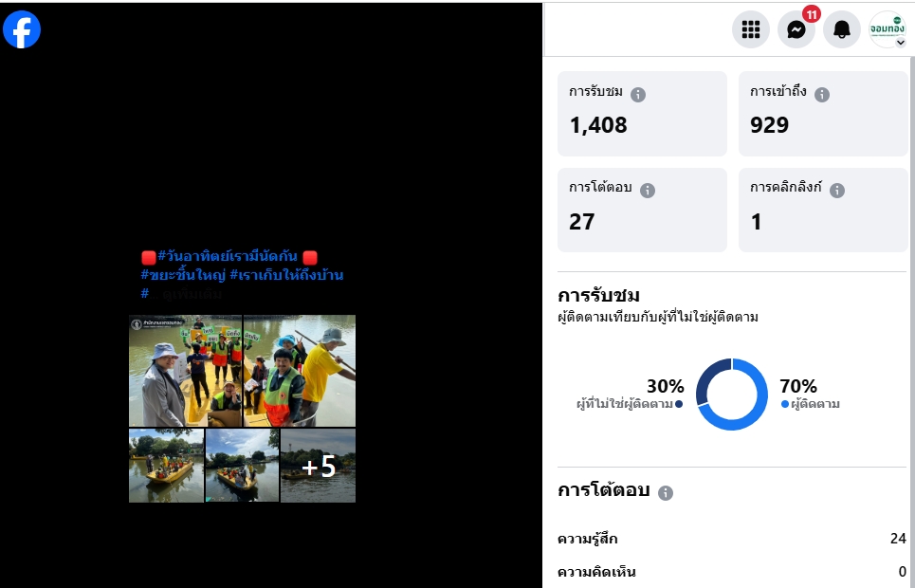Screen dimensions: 915x588
Task: Open the man in yellow shirt photo
Action: [x=300, y=371]
